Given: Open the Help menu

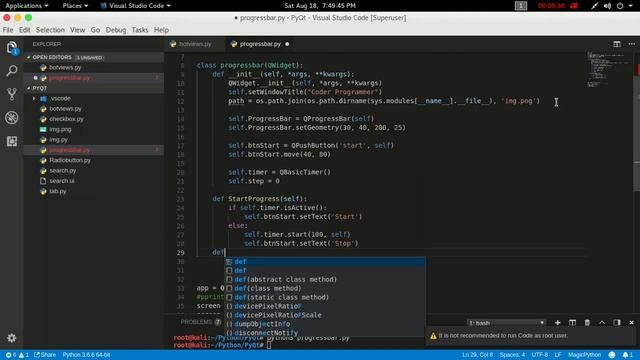Looking at the screenshot, I should pos(161,30).
